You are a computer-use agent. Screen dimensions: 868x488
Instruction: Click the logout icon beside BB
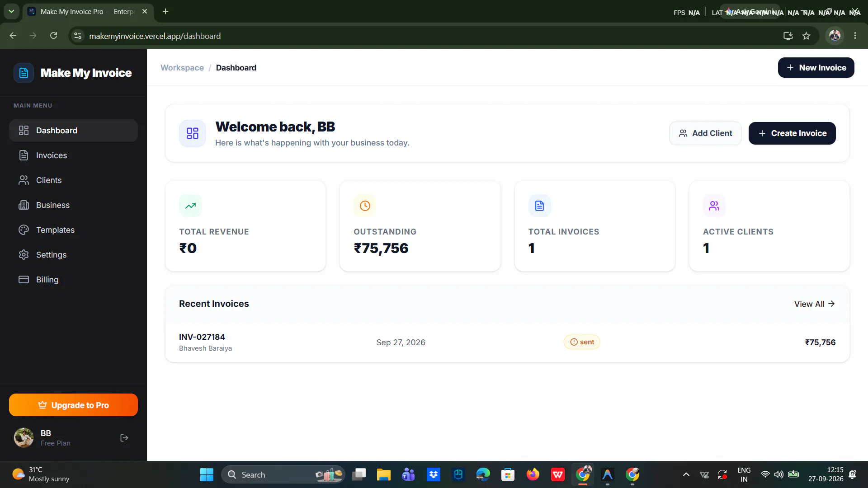pyautogui.click(x=124, y=438)
